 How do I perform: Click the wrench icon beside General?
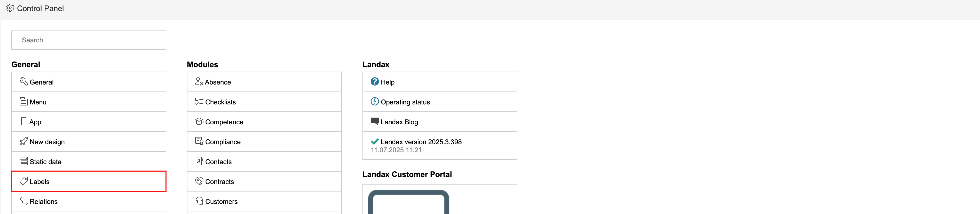23,81
